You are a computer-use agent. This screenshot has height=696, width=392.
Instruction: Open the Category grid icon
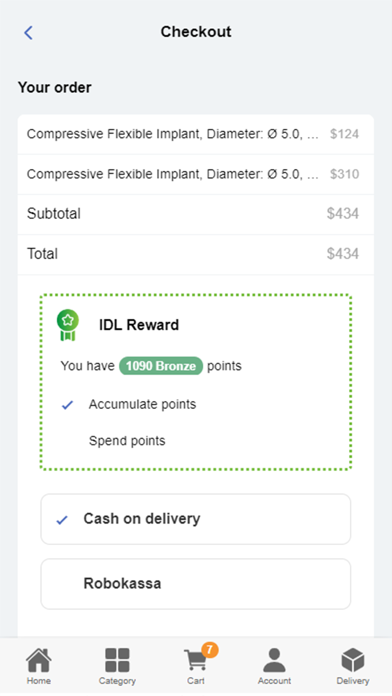point(117,660)
